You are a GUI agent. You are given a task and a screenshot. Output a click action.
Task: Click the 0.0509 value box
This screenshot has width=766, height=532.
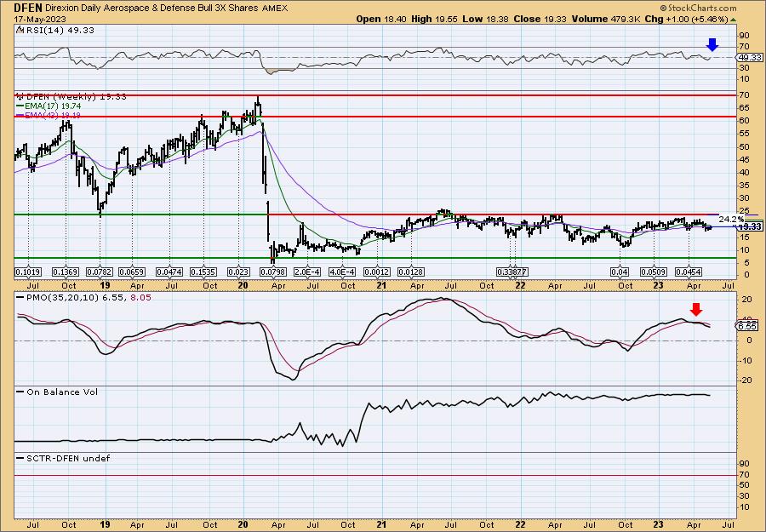point(655,272)
